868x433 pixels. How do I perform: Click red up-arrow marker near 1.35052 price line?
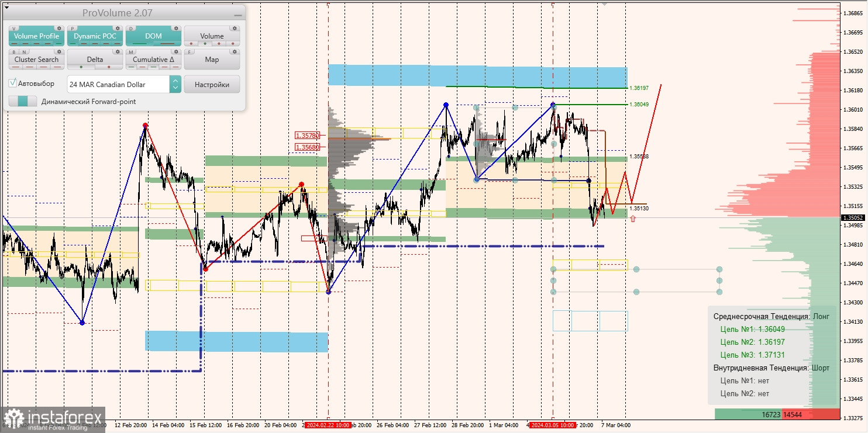(x=632, y=219)
